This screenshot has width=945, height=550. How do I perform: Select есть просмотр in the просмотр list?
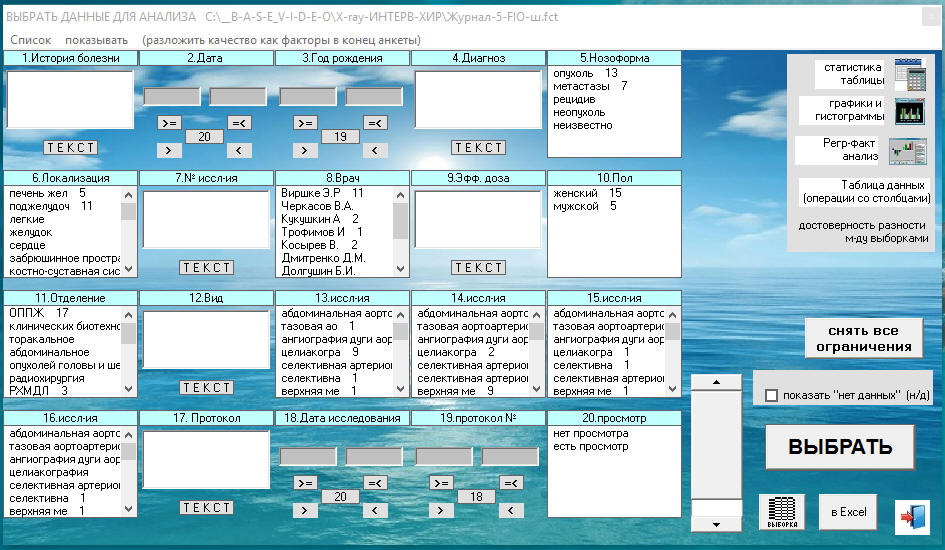tap(590, 447)
